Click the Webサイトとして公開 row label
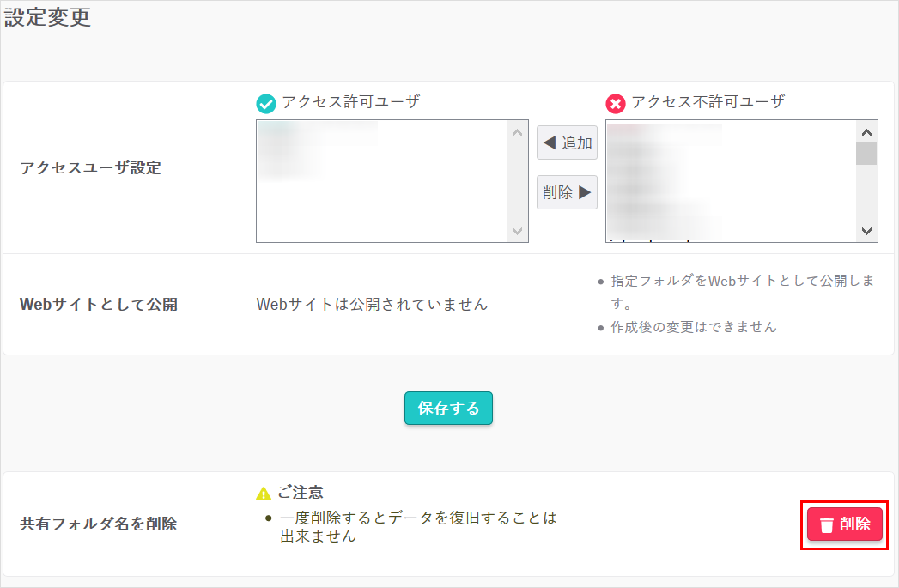The image size is (899, 588). (x=98, y=305)
